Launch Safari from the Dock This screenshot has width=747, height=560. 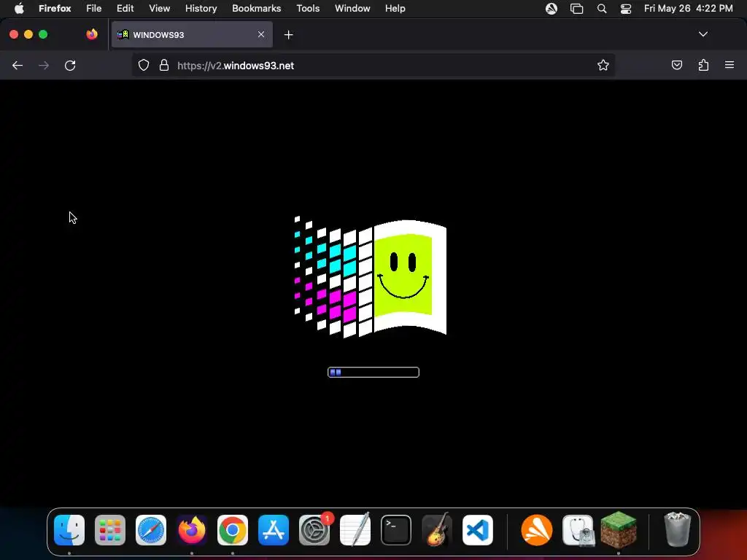[x=151, y=530]
